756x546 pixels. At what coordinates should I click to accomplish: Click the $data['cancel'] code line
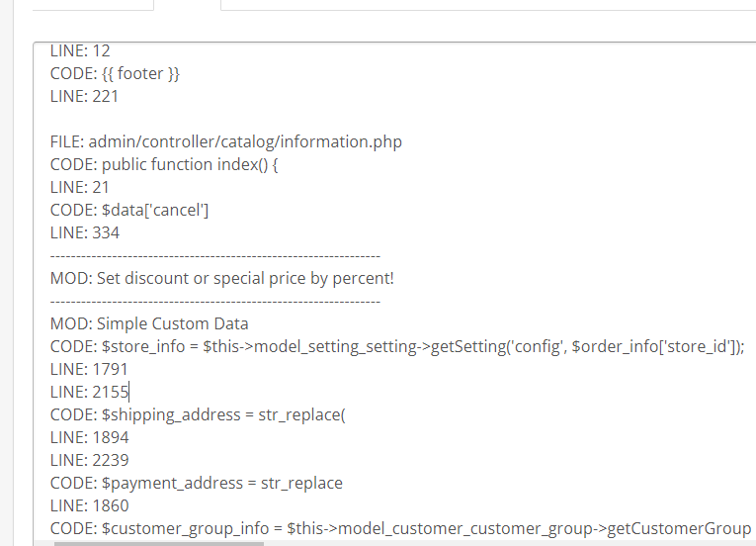pyautogui.click(x=129, y=210)
